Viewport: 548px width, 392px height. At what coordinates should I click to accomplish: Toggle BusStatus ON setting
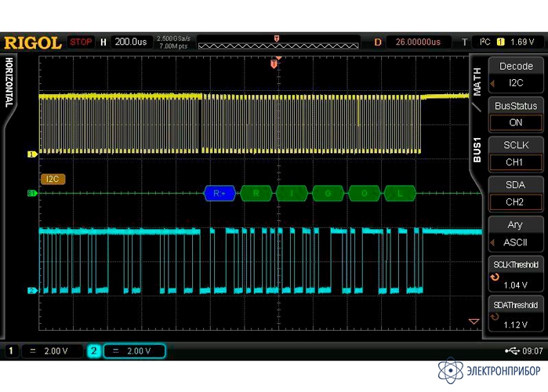pos(516,114)
